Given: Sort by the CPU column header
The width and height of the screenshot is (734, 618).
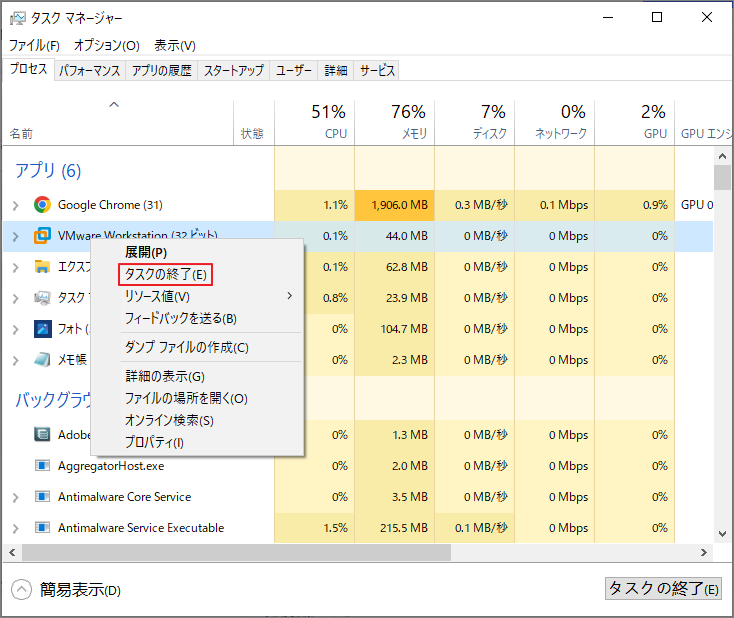Looking at the screenshot, I should click(x=314, y=122).
